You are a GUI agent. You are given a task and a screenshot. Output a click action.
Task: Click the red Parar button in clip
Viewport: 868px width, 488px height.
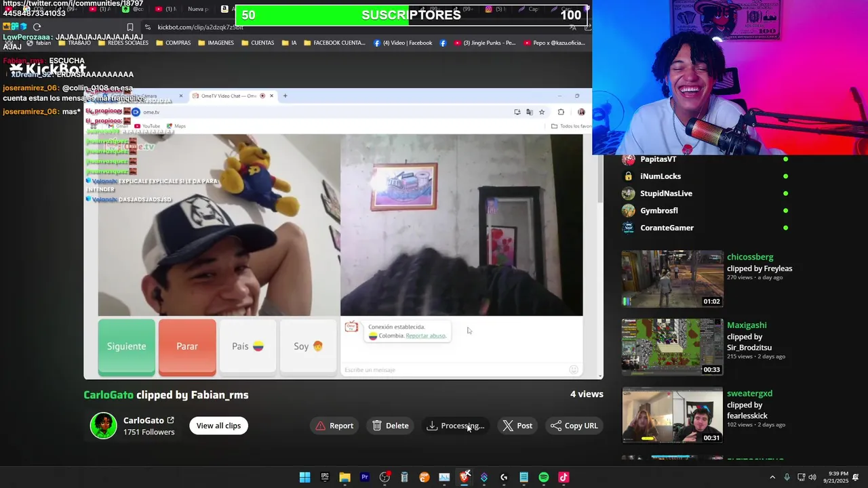[187, 346]
